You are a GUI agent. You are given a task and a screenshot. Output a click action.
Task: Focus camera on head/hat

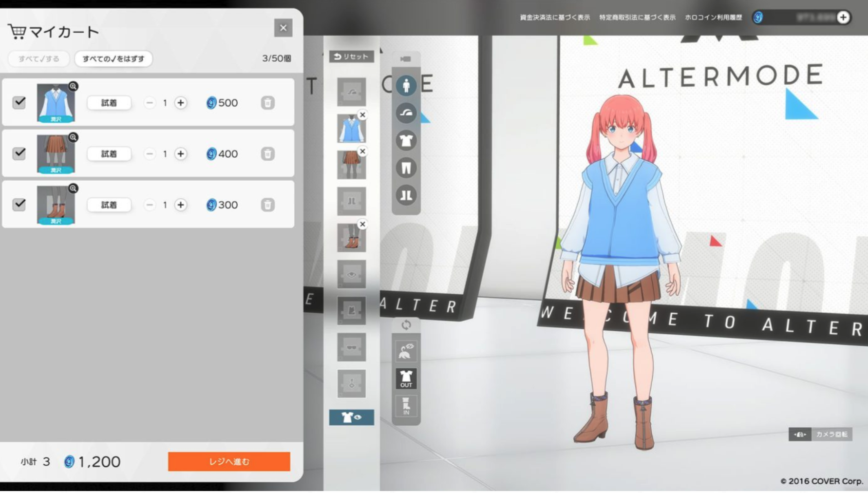click(x=406, y=113)
